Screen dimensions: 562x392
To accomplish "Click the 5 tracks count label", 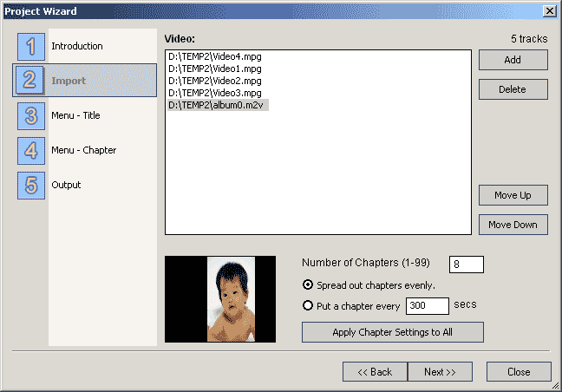I will [x=529, y=39].
